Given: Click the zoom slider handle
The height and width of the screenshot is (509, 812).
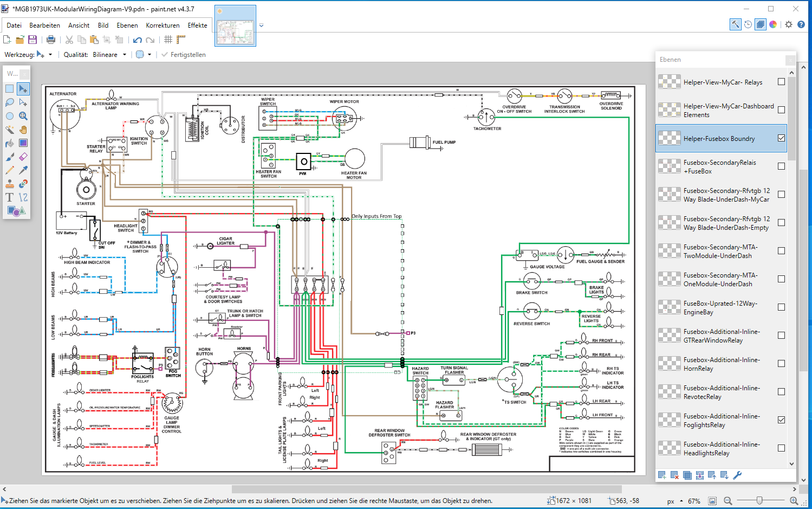Looking at the screenshot, I should (759, 501).
